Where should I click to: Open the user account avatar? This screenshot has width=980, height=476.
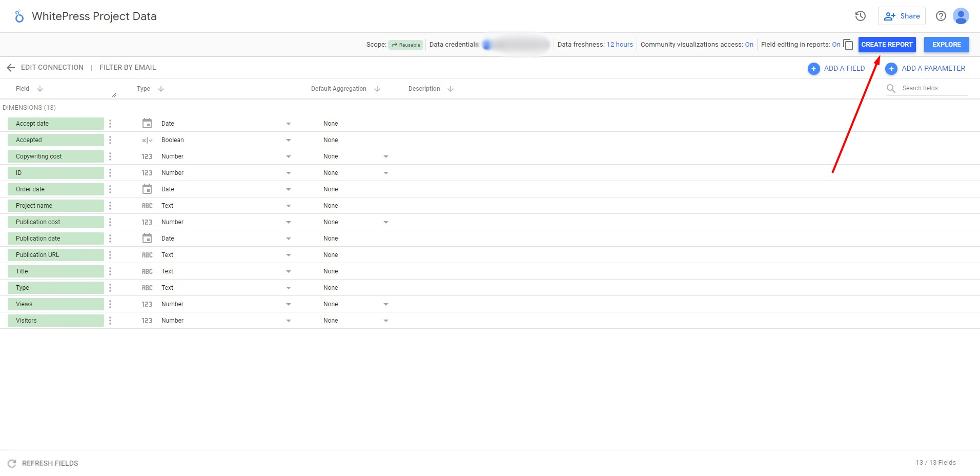coord(961,16)
